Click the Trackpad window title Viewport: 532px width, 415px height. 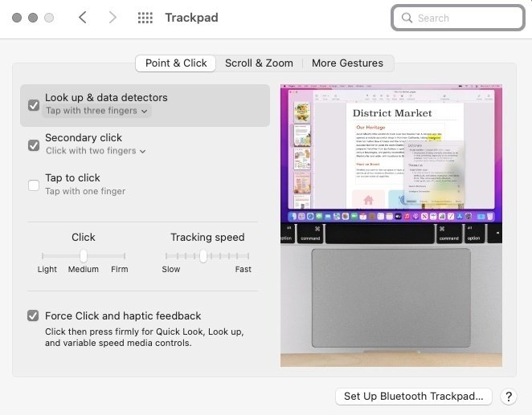tap(191, 18)
